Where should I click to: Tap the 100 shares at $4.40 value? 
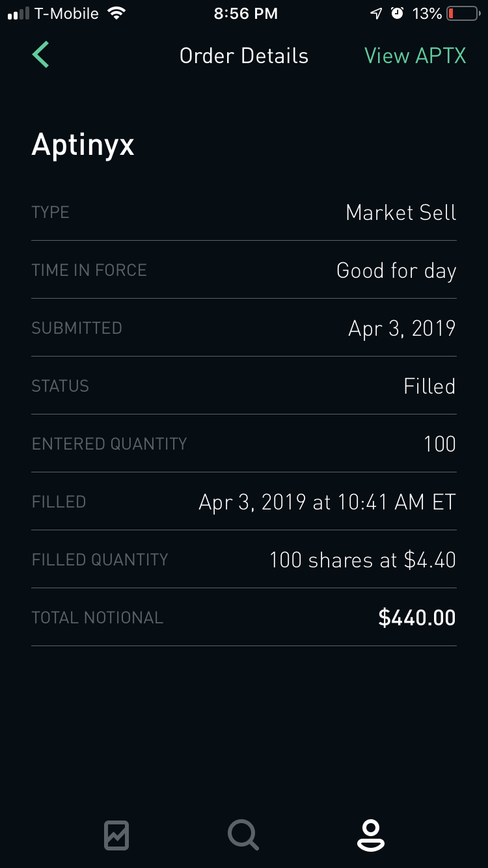tap(362, 560)
